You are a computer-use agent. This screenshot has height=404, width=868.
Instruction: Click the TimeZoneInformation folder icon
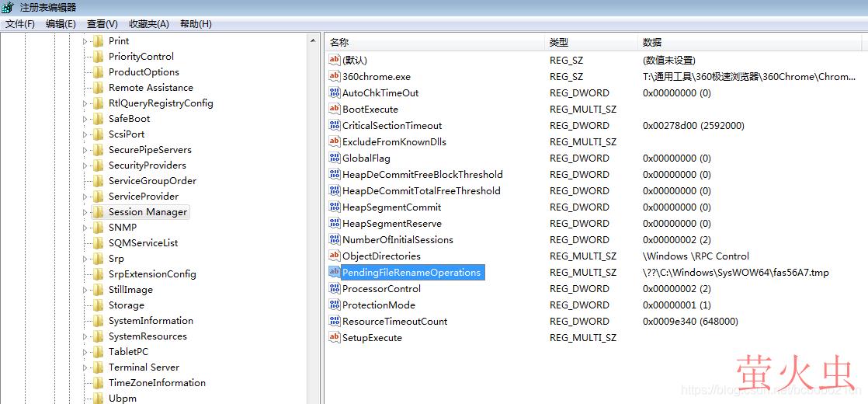(x=99, y=382)
